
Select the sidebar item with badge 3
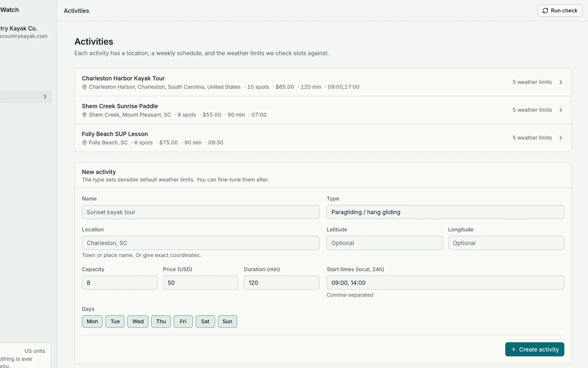[25, 97]
